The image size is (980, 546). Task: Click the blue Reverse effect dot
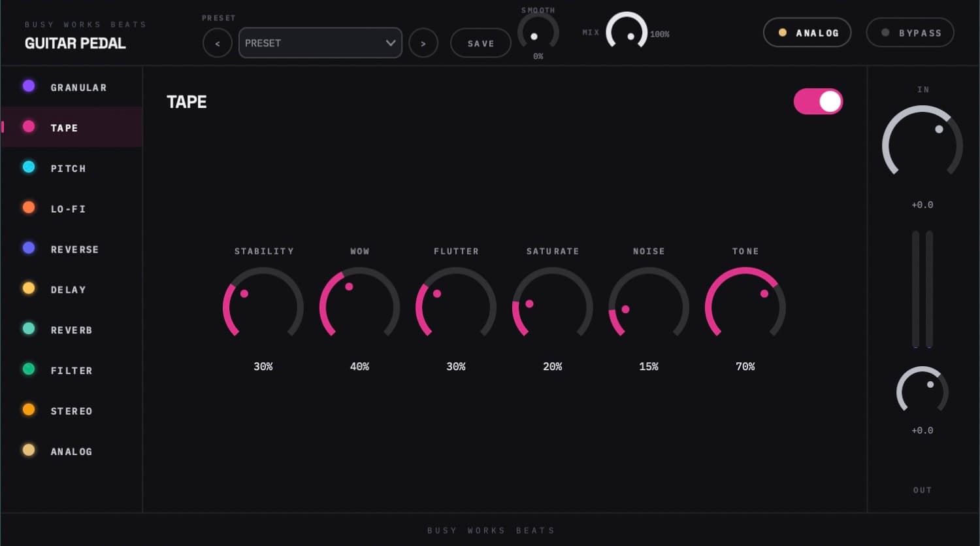click(29, 248)
